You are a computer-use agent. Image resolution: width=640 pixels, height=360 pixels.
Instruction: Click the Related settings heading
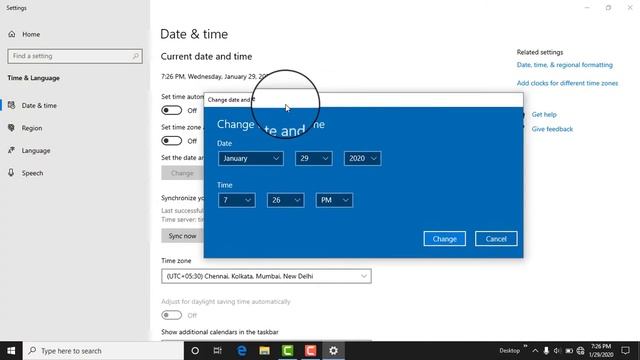coord(540,52)
